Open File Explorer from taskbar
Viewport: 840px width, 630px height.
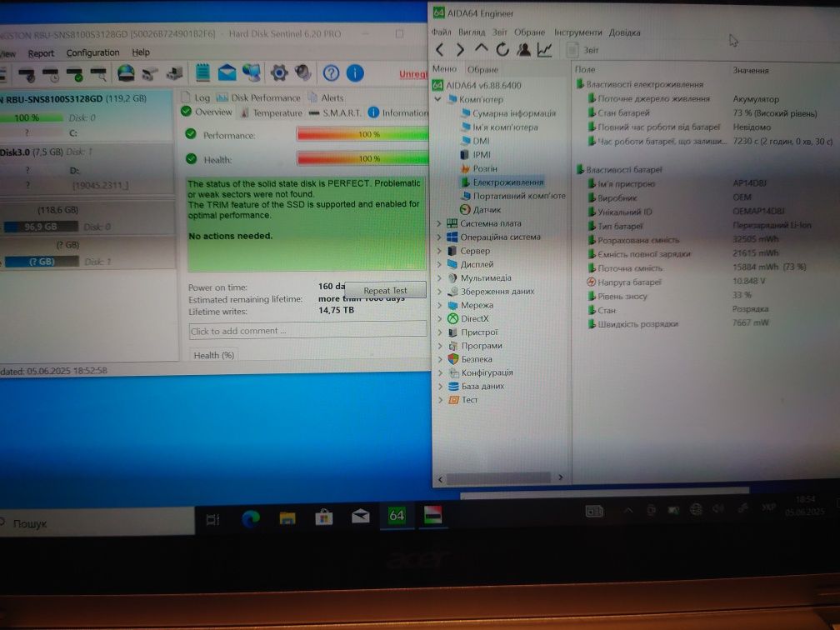pyautogui.click(x=287, y=517)
